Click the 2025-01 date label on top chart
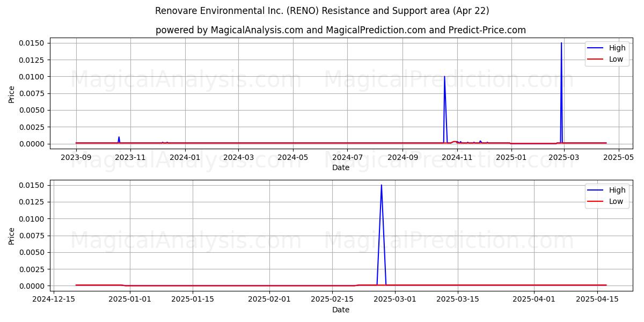The width and height of the screenshot is (644, 322). [511, 157]
